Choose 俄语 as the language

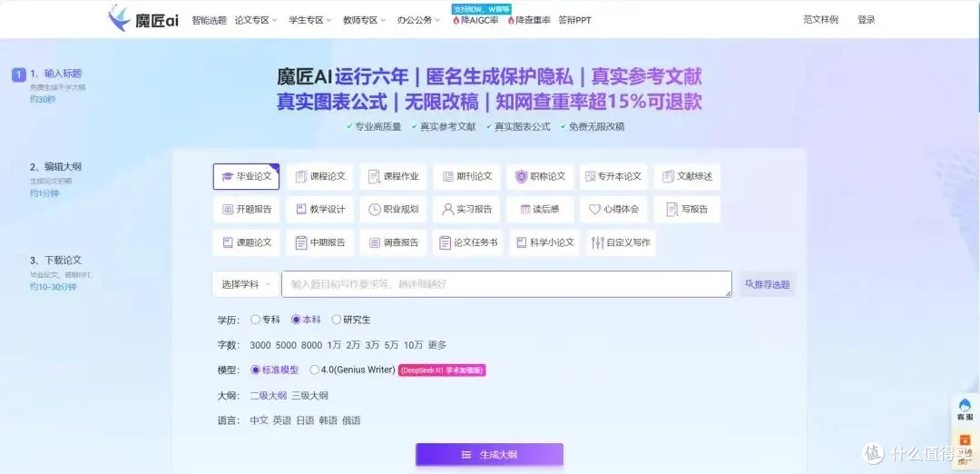tap(351, 420)
